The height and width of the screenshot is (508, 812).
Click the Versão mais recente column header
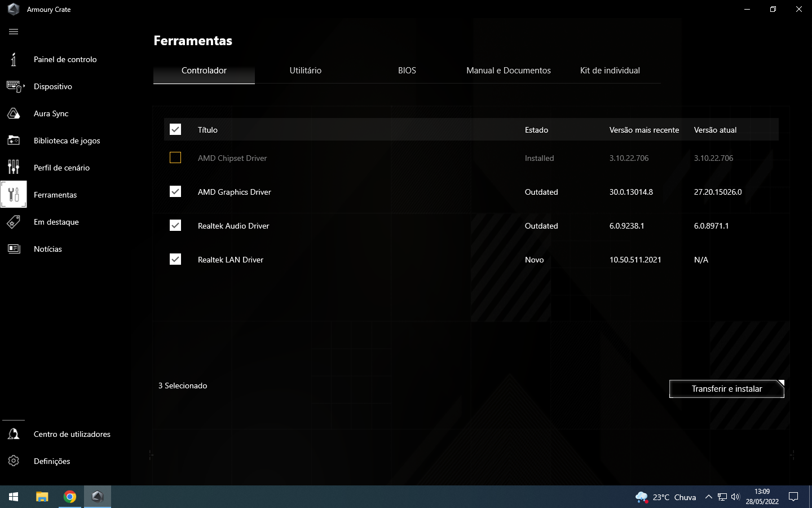pos(645,130)
